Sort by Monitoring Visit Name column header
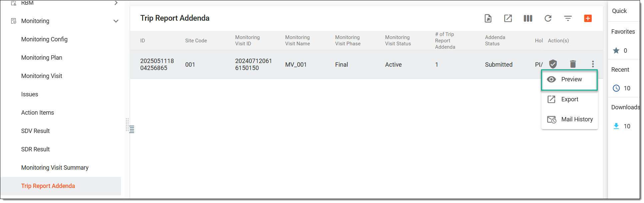Image resolution: width=644 pixels, height=203 pixels. click(x=298, y=41)
